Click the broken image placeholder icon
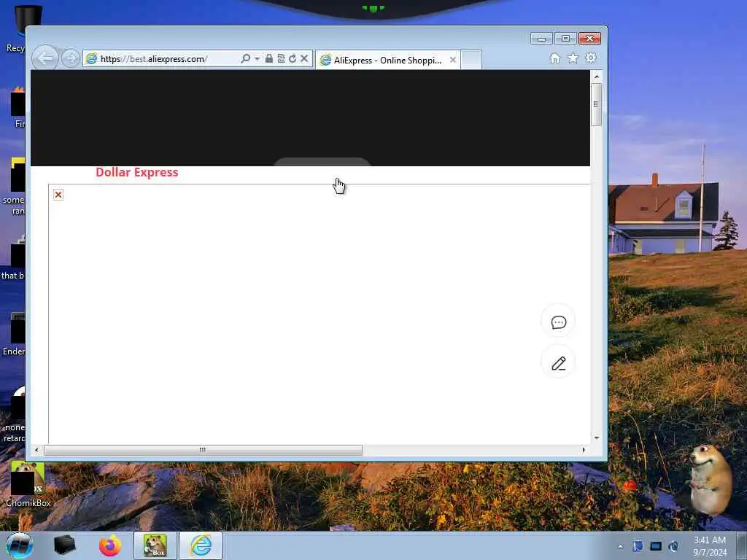The width and height of the screenshot is (747, 560). (58, 195)
